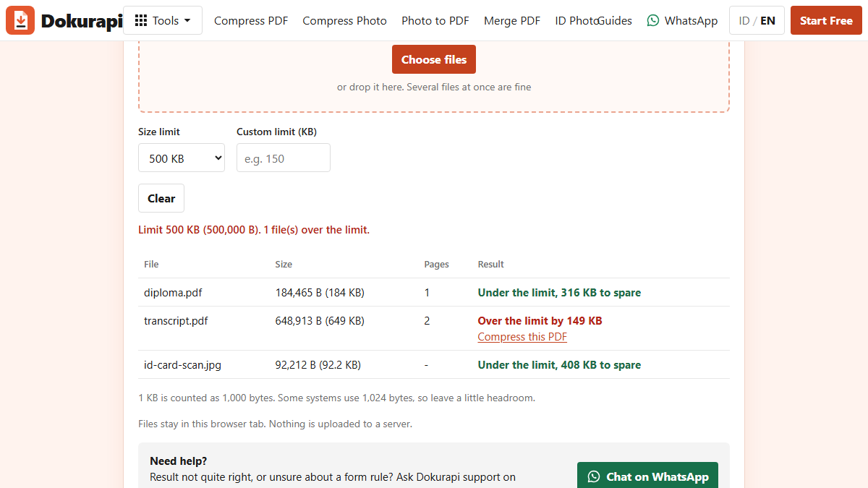Click the transcript.pdf file name

[x=176, y=320]
